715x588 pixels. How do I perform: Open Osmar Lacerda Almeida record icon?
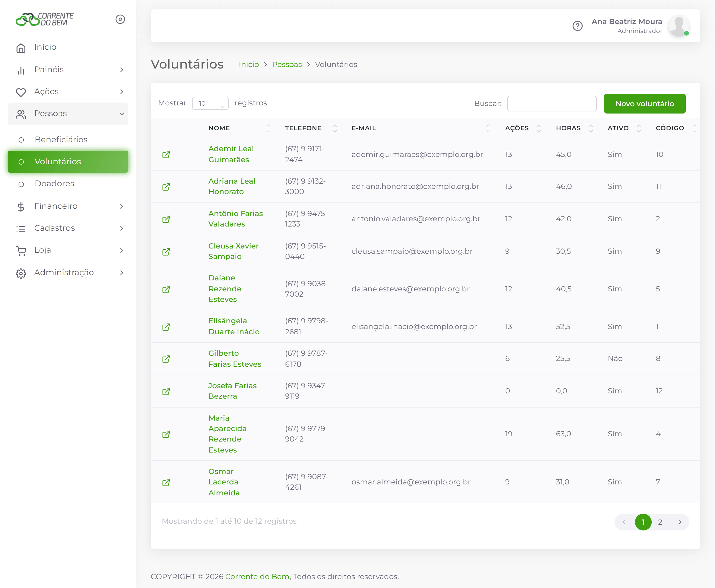(166, 482)
